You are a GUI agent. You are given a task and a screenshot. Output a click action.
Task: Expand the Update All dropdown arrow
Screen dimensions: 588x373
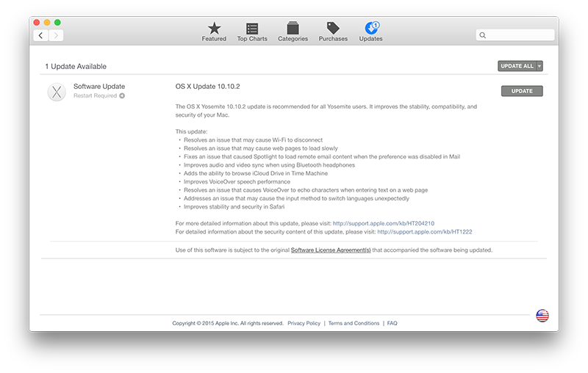(x=539, y=66)
